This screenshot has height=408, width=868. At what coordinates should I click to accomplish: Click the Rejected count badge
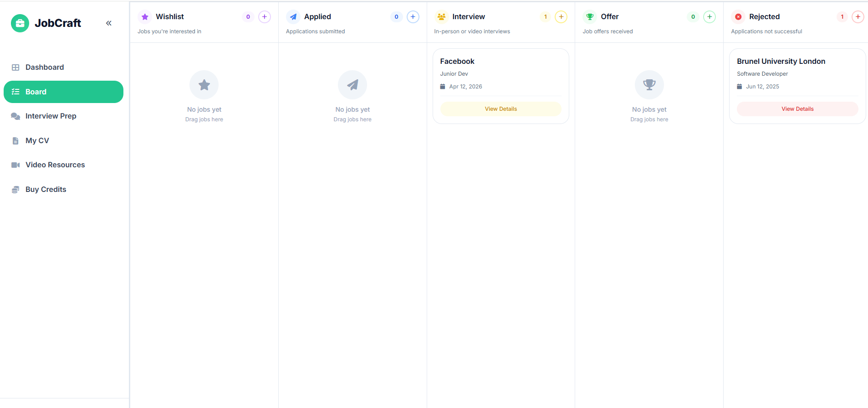(842, 17)
